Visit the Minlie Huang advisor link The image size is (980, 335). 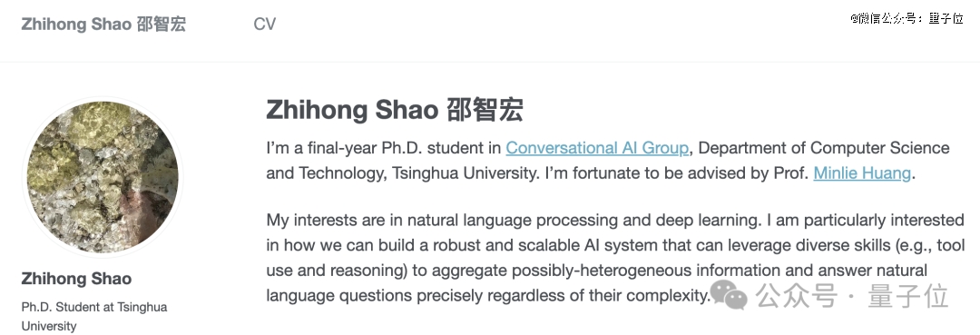tap(862, 173)
